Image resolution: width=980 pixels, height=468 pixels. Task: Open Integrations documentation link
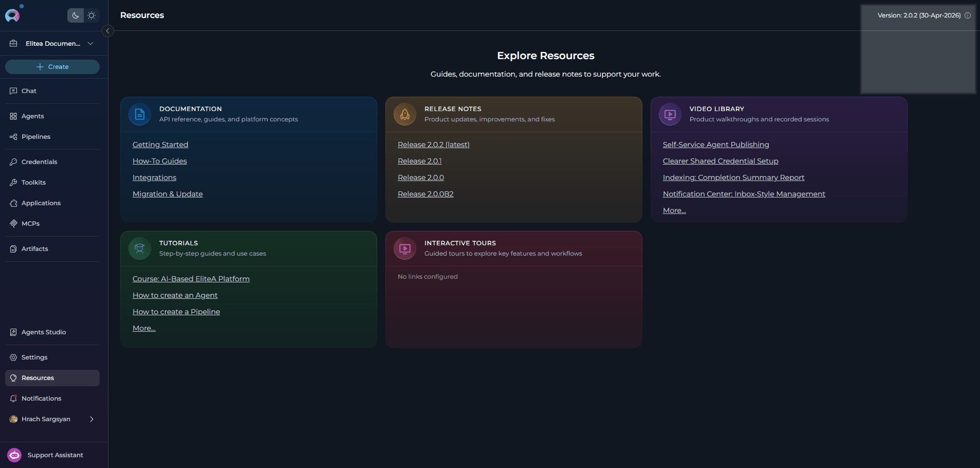[154, 177]
